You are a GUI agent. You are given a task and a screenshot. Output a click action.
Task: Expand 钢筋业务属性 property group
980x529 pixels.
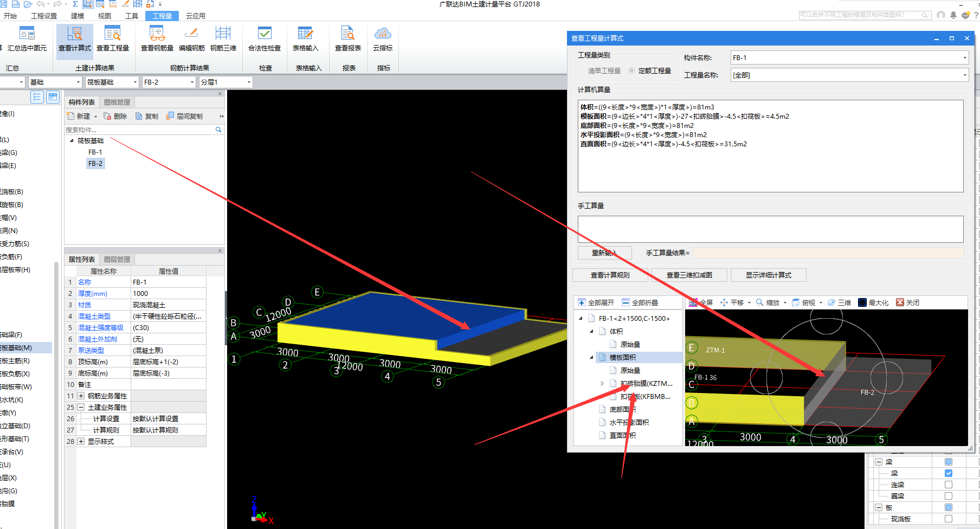pos(81,396)
